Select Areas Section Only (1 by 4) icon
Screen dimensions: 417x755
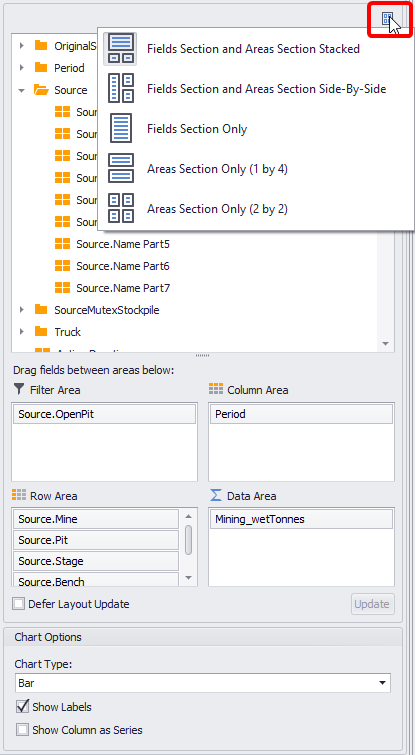click(120, 168)
